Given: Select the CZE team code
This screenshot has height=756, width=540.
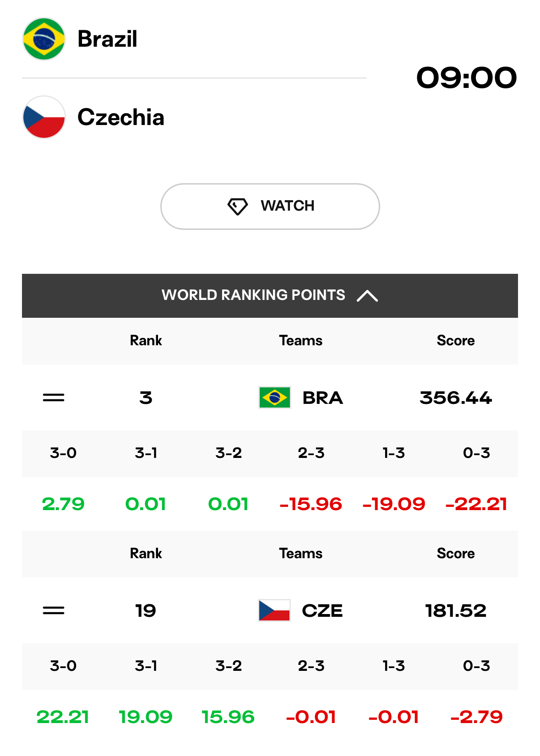Looking at the screenshot, I should [322, 610].
